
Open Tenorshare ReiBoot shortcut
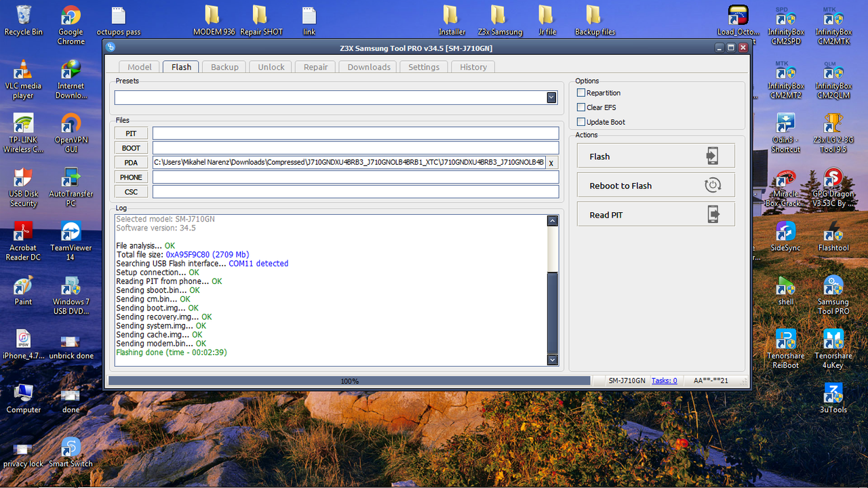point(785,349)
